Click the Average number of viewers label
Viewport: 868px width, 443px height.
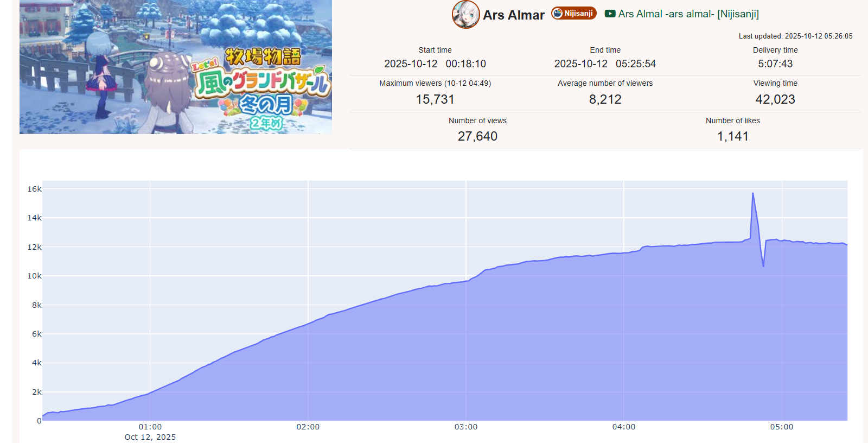(x=605, y=83)
